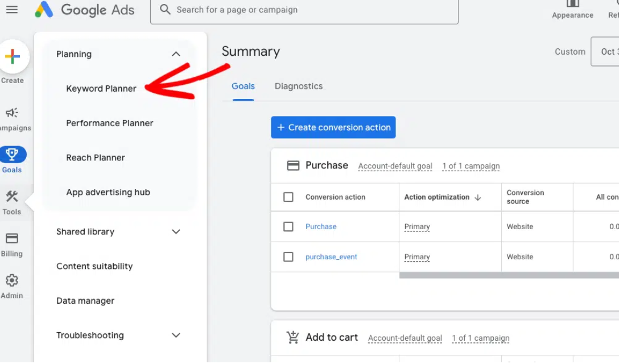
Task: Open Content suitability
Action: [94, 266]
